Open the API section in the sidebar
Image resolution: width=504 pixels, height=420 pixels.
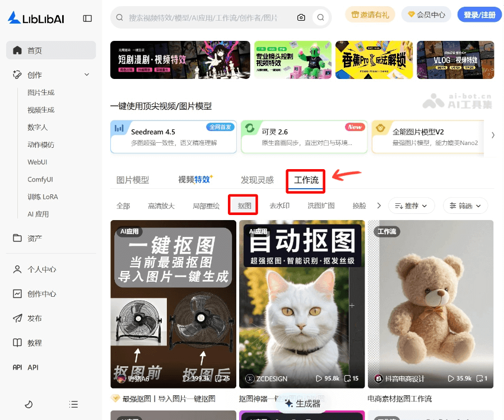(x=33, y=367)
